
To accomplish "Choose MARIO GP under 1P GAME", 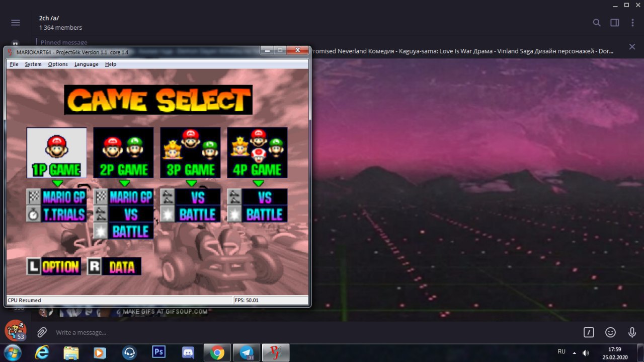I will point(64,197).
